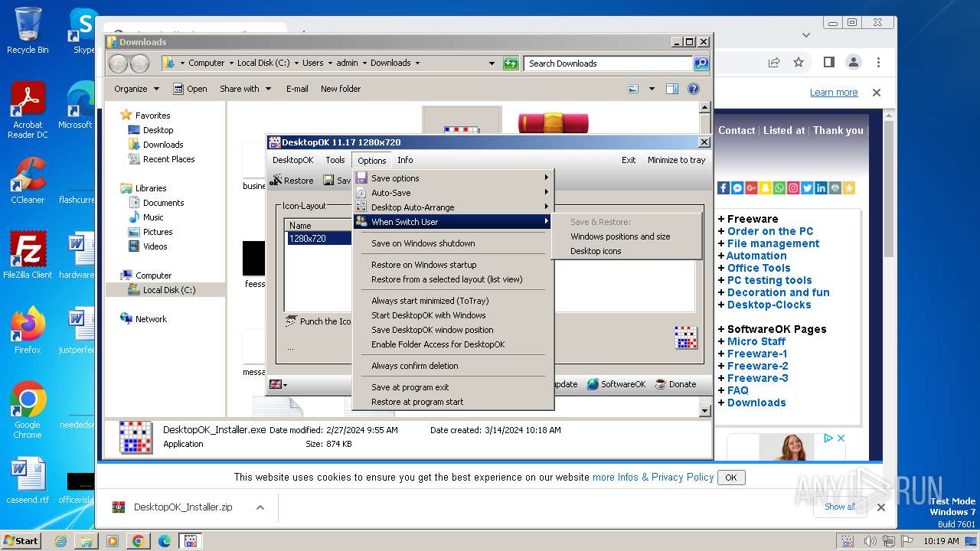Click the Punch the Icons icon

pos(291,321)
